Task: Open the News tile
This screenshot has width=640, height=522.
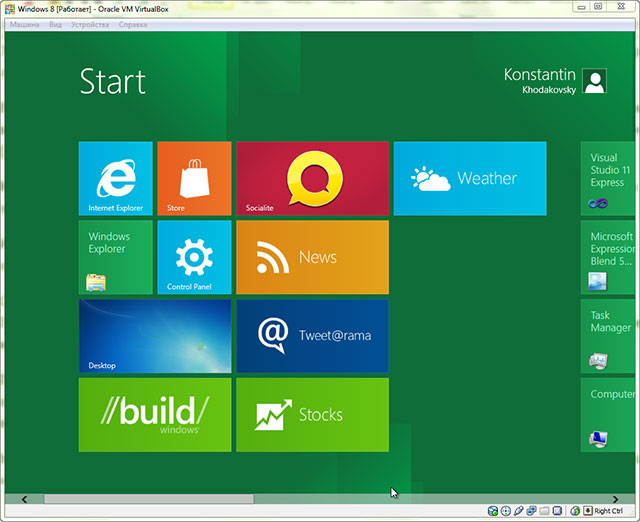Action: (313, 257)
